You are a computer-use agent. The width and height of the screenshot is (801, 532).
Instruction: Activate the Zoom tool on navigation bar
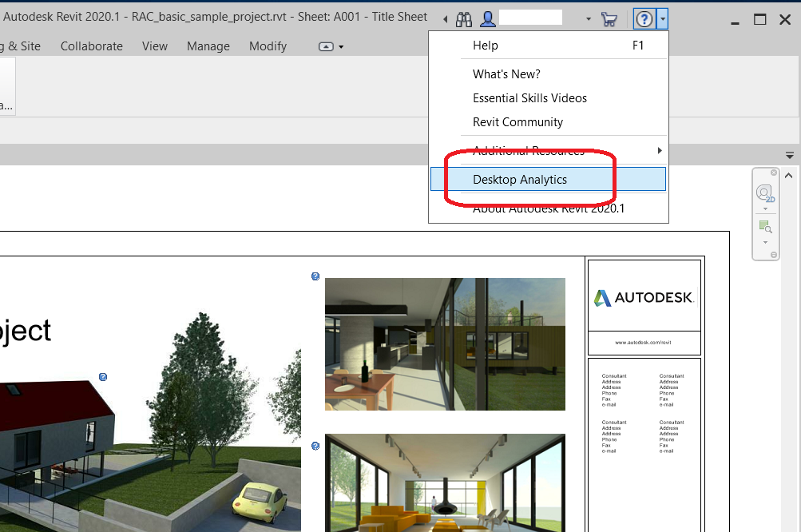tap(764, 226)
